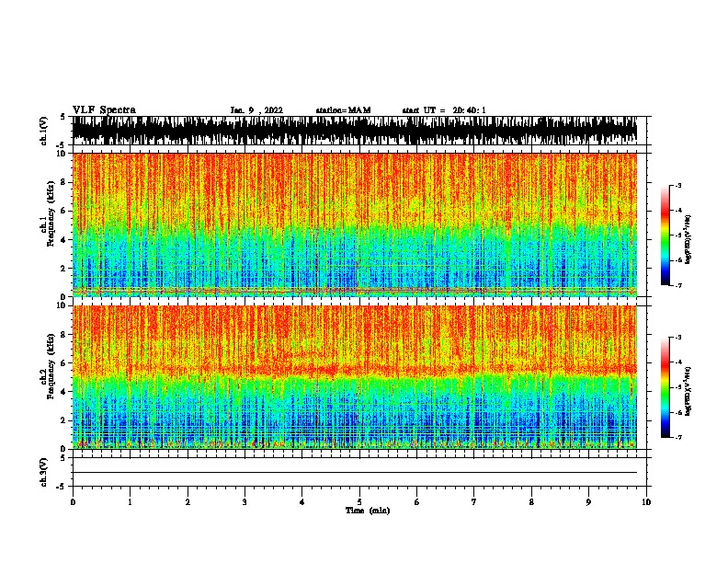This screenshot has height=563, width=728.
Task: Click time axis tick label "1"
Action: (130, 502)
